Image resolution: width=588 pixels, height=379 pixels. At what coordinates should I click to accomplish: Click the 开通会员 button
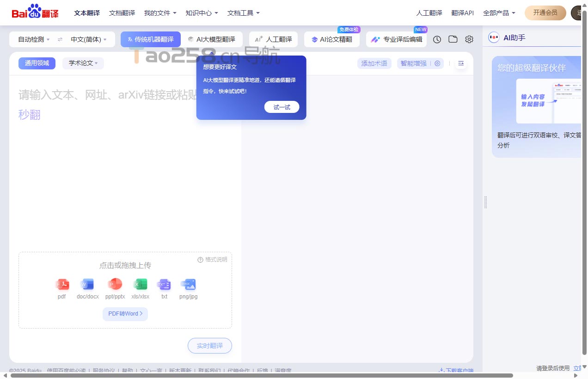click(x=545, y=13)
